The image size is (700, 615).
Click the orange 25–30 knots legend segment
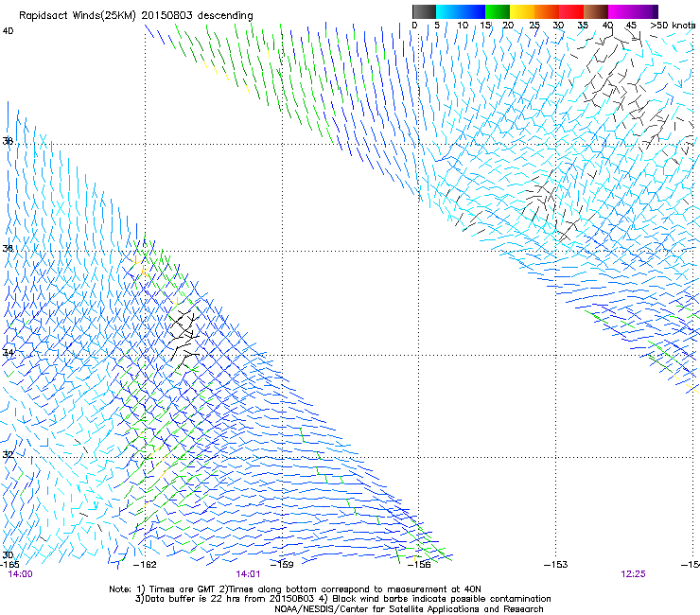pyautogui.click(x=547, y=11)
